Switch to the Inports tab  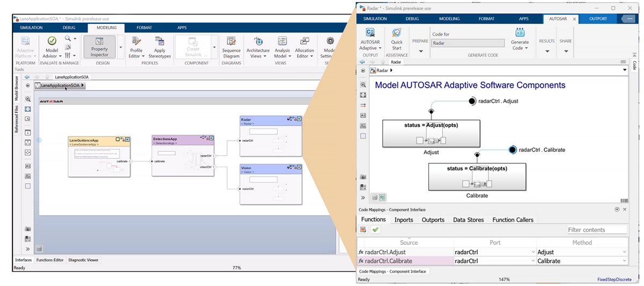click(x=404, y=219)
